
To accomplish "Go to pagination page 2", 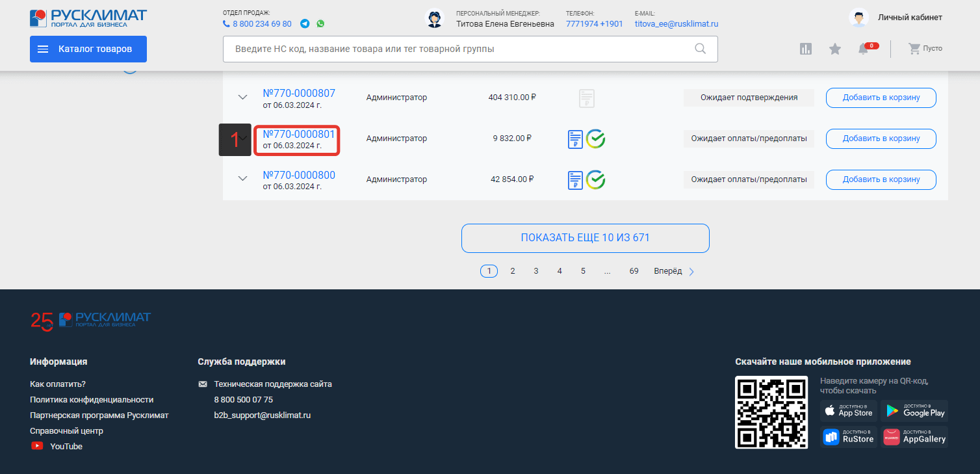I will (513, 271).
